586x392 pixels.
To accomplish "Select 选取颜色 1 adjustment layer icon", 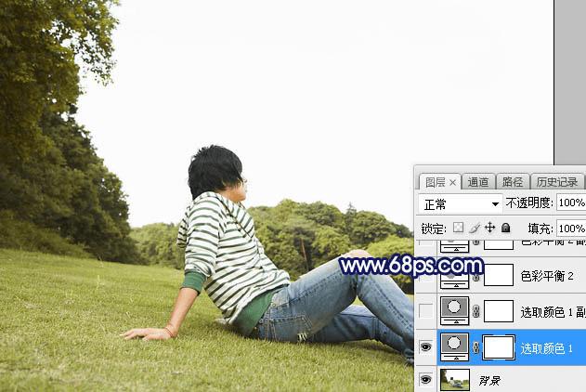I will click(454, 347).
